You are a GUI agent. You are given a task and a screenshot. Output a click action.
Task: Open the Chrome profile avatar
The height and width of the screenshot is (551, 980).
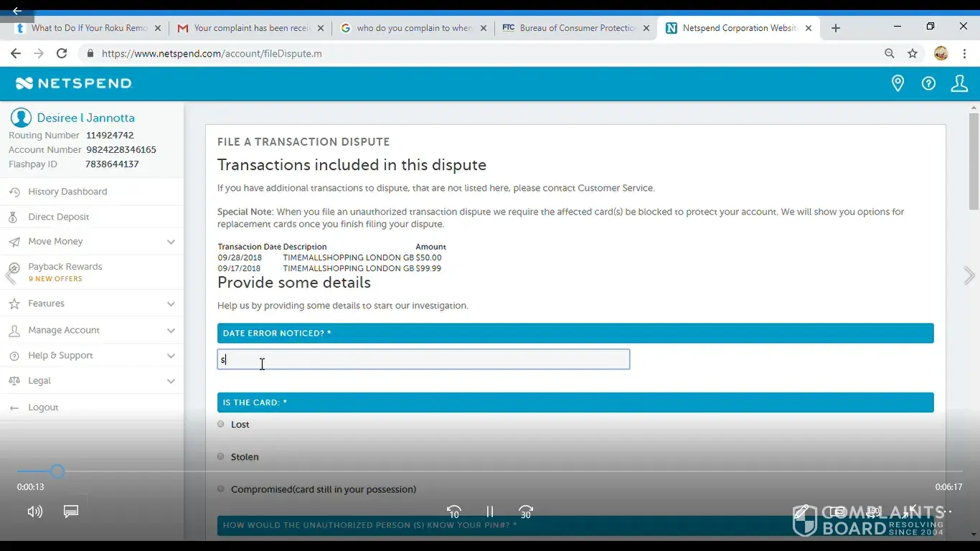941,53
